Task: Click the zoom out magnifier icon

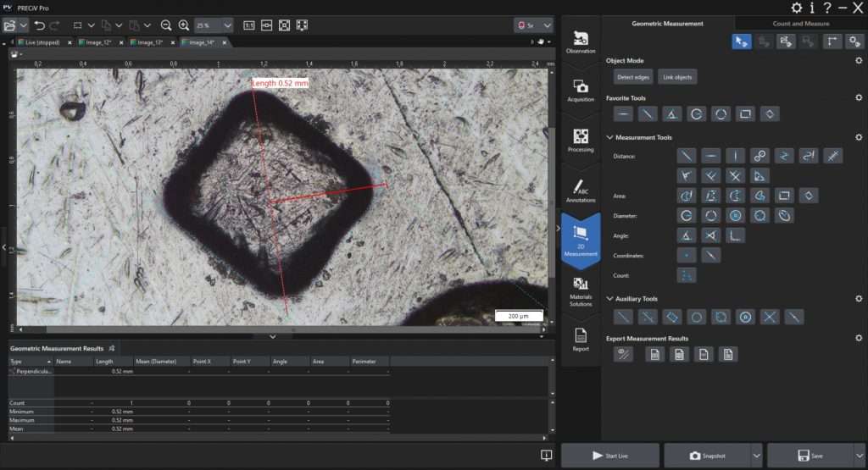Action: (x=166, y=25)
